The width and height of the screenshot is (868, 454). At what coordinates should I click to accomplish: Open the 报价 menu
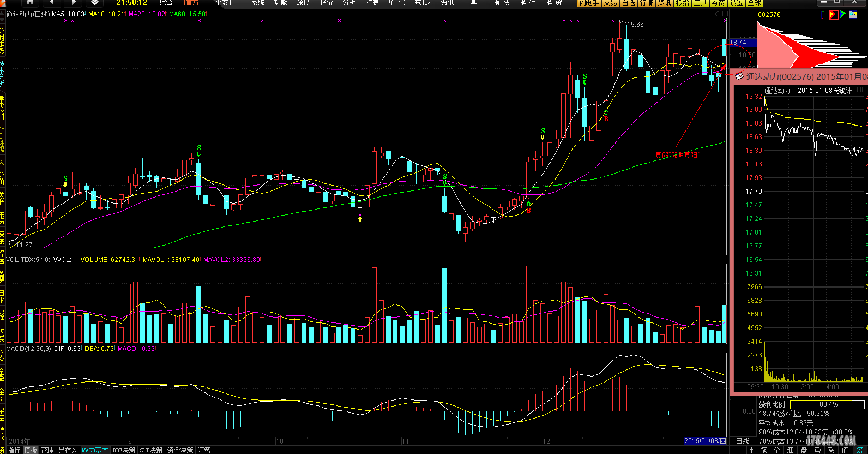[x=327, y=3]
